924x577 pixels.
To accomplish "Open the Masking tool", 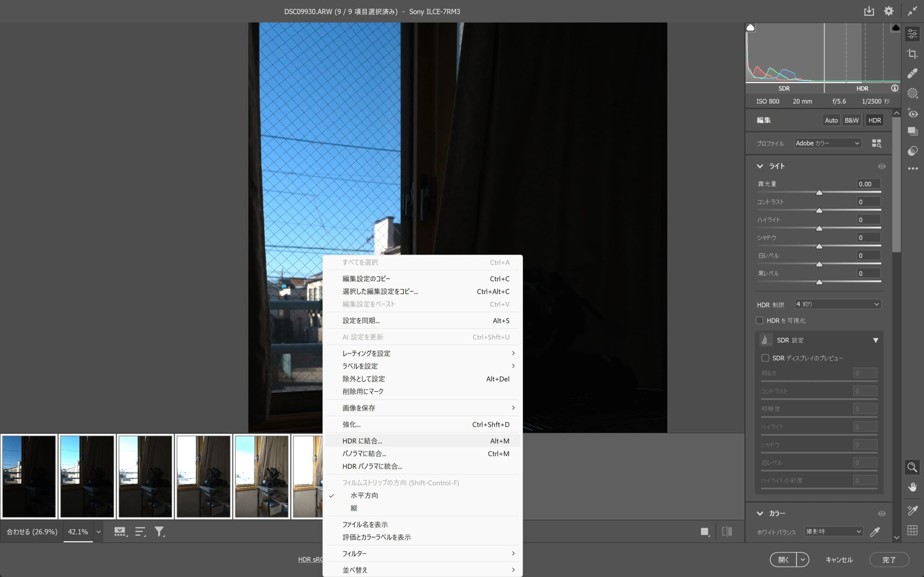I will [912, 93].
